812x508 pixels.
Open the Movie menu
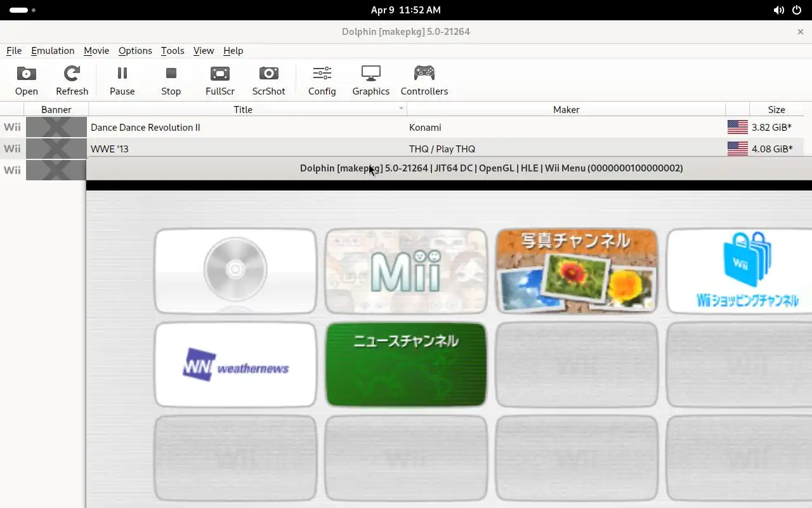(96, 51)
